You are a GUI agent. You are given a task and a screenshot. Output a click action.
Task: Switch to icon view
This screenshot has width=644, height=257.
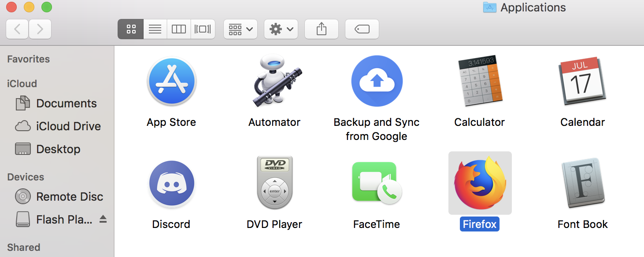pyautogui.click(x=131, y=29)
